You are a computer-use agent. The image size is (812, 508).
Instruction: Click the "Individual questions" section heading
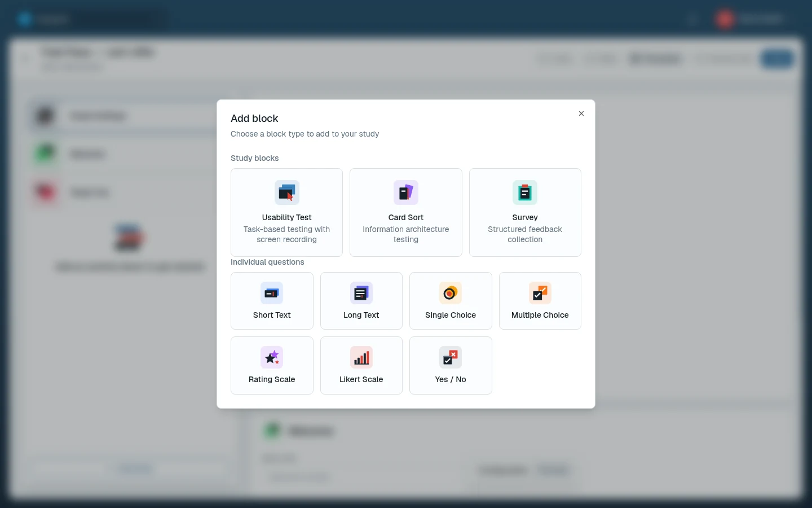coord(267,262)
